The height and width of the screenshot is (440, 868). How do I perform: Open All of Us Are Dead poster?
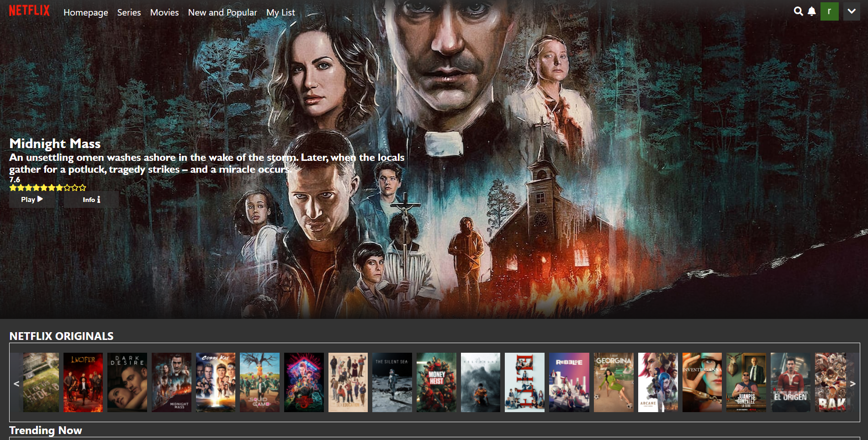[41, 382]
